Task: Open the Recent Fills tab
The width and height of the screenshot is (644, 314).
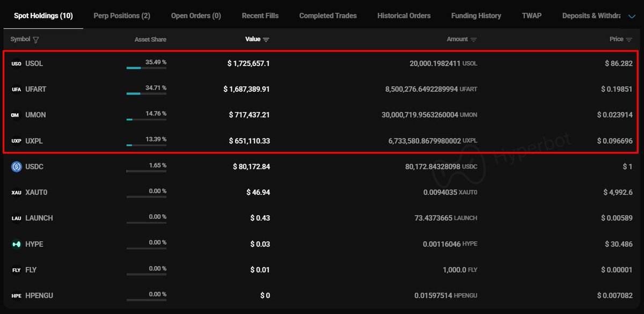Action: [260, 16]
